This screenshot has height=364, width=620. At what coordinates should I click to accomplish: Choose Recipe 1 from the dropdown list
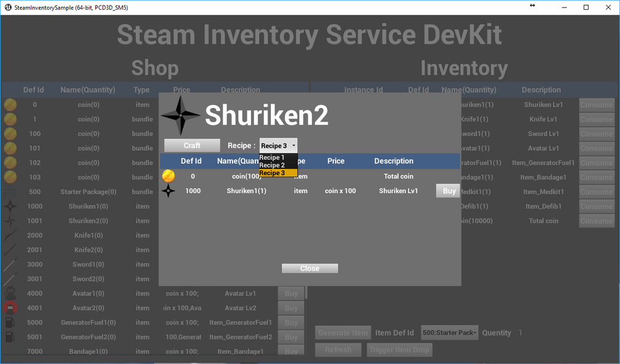point(278,157)
